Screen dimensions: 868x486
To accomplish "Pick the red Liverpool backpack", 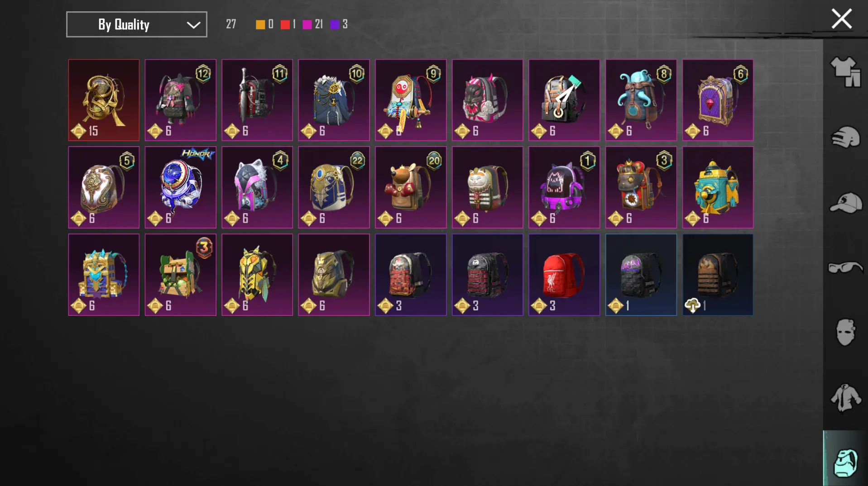I will (x=564, y=275).
